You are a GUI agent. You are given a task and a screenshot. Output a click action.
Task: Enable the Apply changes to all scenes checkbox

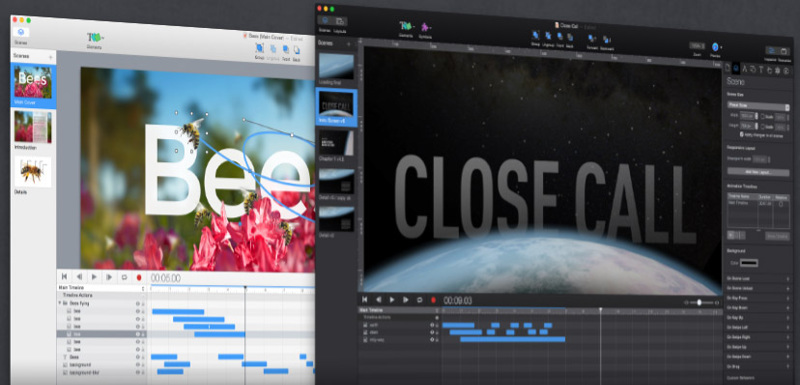tap(741, 135)
